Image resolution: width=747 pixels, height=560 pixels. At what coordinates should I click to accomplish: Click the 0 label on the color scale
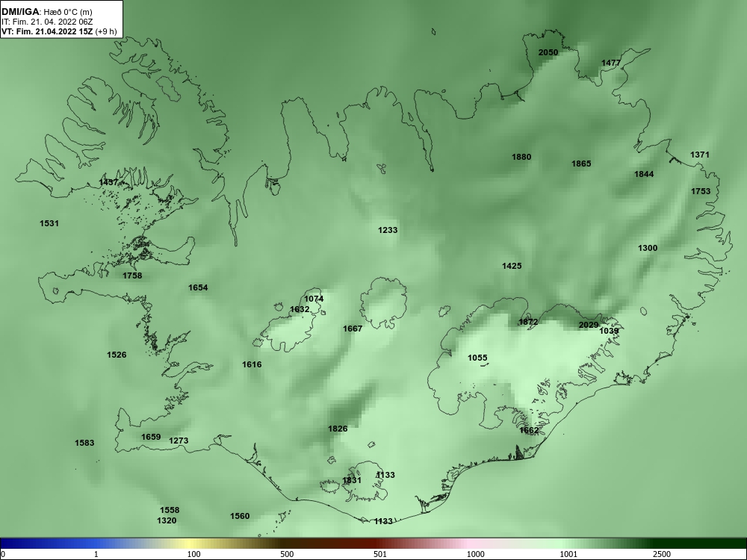click(x=2, y=554)
